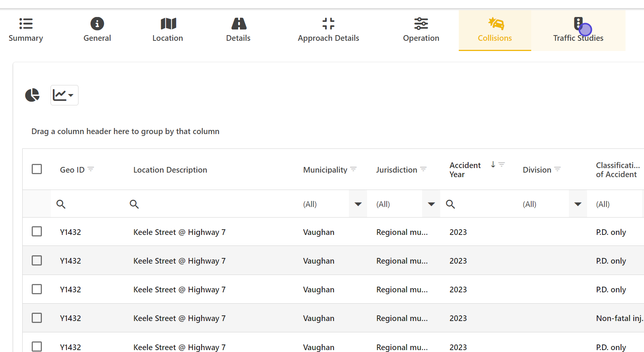Click the Division column filter icon
Screen dimensions: 644x352
click(x=557, y=169)
